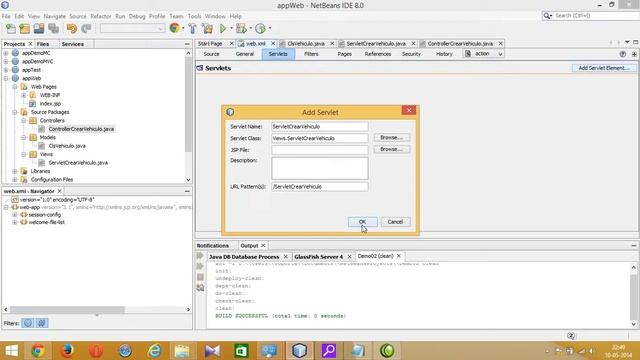This screenshot has height=360, width=640.
Task: Switch to the Source tab of web.xml
Action: click(211, 54)
